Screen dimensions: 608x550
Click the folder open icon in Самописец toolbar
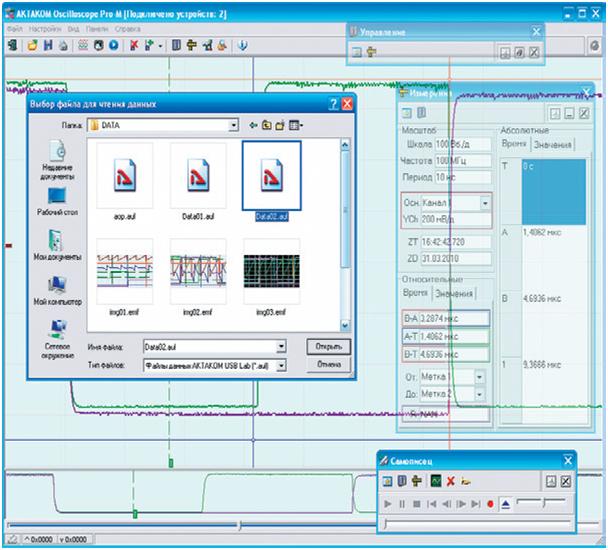(x=465, y=482)
